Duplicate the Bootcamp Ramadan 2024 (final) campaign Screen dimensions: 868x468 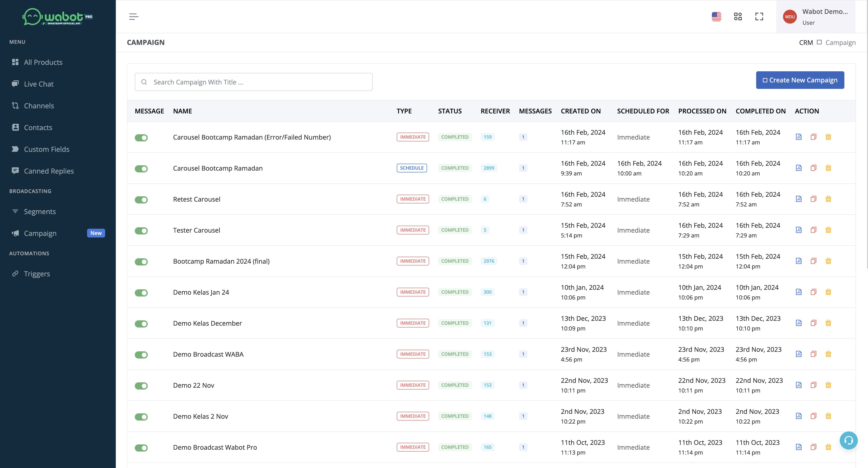[813, 261]
